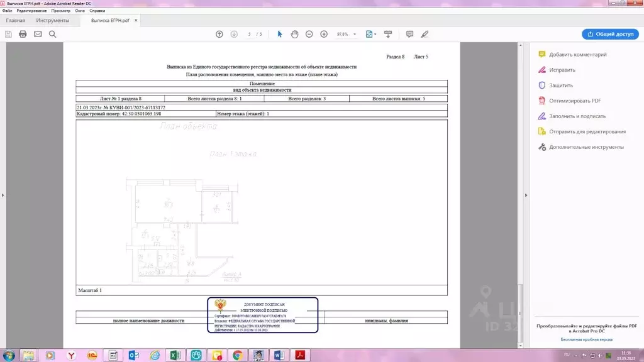Click the Print icon in the toolbar
Image resolution: width=644 pixels, height=362 pixels.
click(23, 34)
